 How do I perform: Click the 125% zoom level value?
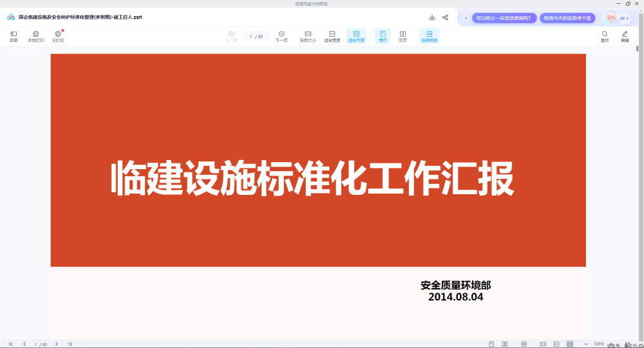click(x=599, y=344)
